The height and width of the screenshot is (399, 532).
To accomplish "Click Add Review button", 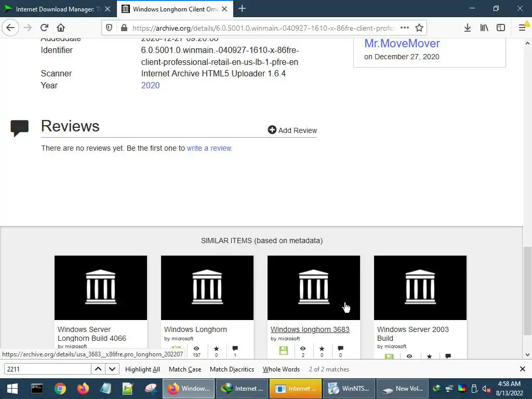I will [292, 130].
